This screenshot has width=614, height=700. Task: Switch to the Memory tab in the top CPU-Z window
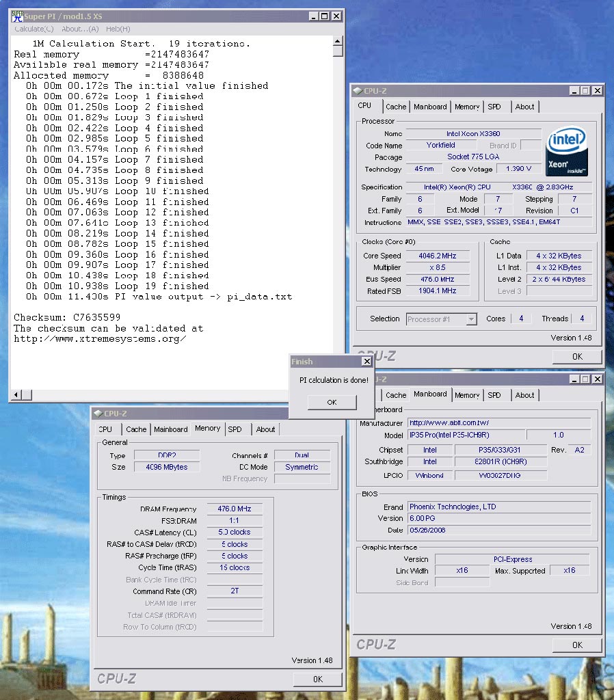466,107
